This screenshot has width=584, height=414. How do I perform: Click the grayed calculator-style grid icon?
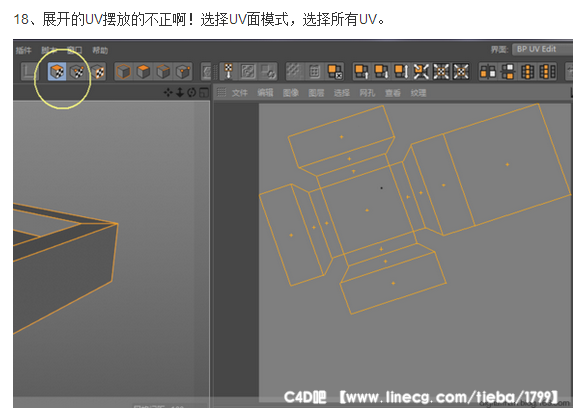(314, 71)
